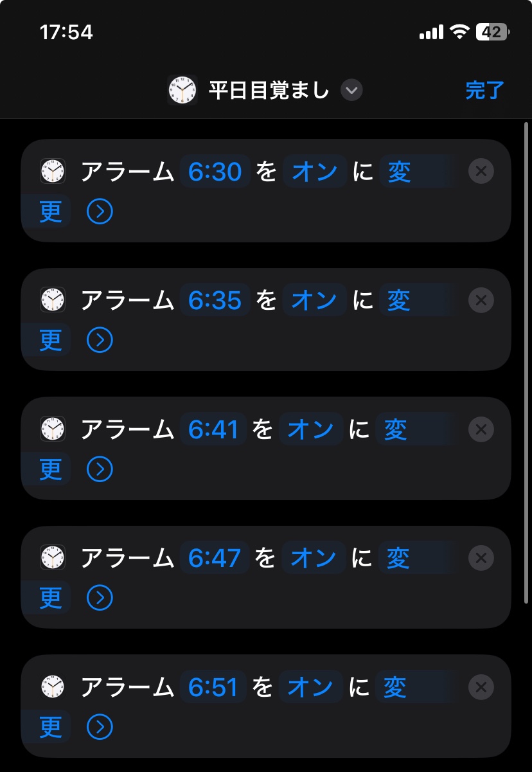Tap the clock icon beside the shortcut title
This screenshot has height=772, width=532.
pyautogui.click(x=182, y=90)
